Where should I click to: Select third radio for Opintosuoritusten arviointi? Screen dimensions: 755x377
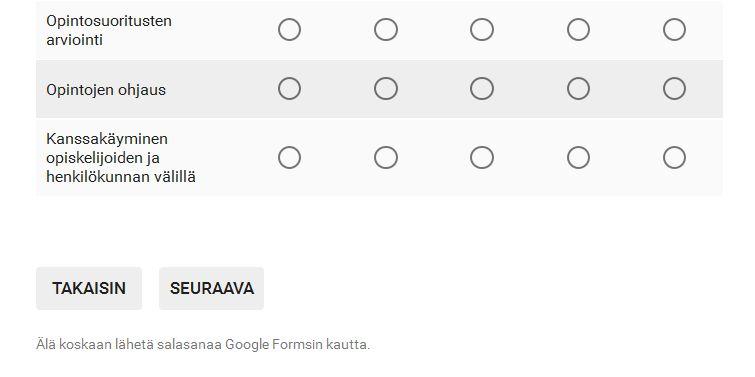tap(482, 30)
